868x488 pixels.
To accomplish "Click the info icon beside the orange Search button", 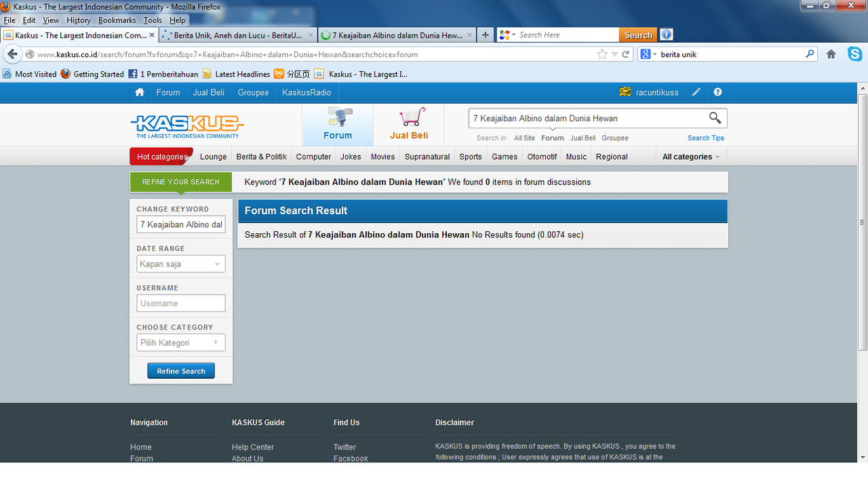I will coord(667,35).
